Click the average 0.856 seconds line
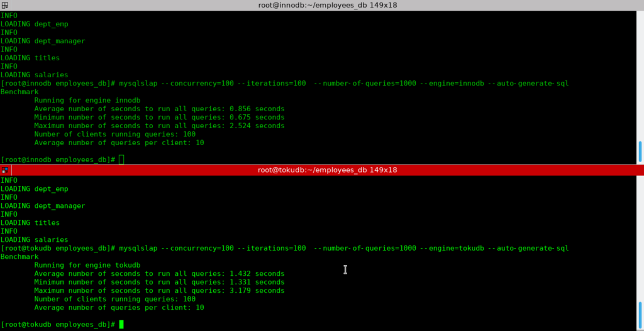This screenshot has width=644, height=331. pos(159,109)
